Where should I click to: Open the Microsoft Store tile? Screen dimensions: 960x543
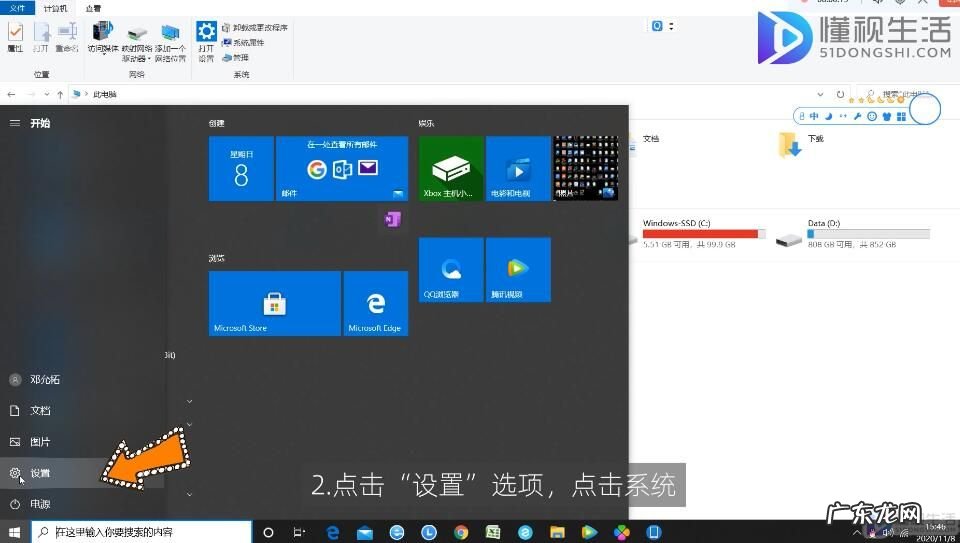coord(274,303)
